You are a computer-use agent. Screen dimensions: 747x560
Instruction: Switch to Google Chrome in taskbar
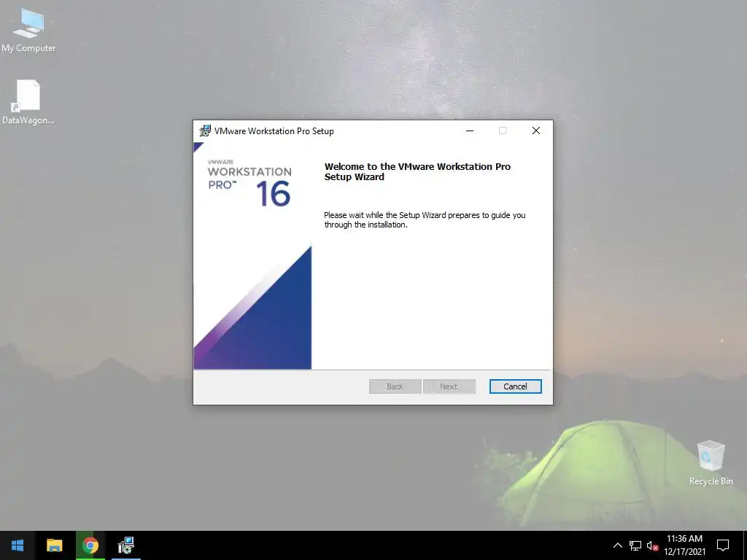click(90, 545)
